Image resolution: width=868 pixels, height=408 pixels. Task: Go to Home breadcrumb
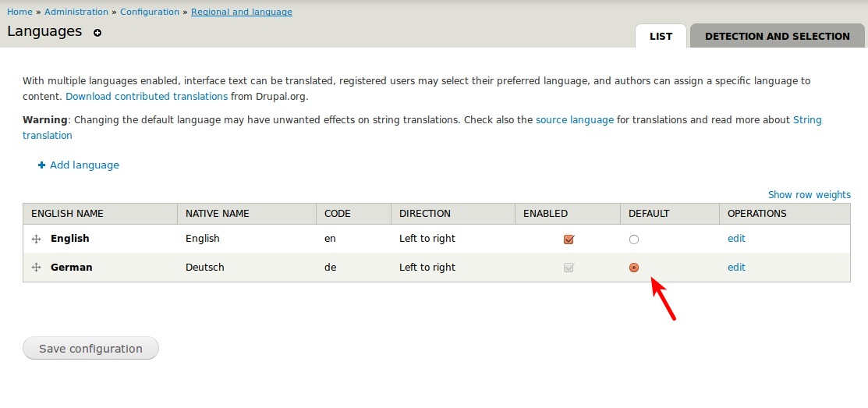point(19,12)
